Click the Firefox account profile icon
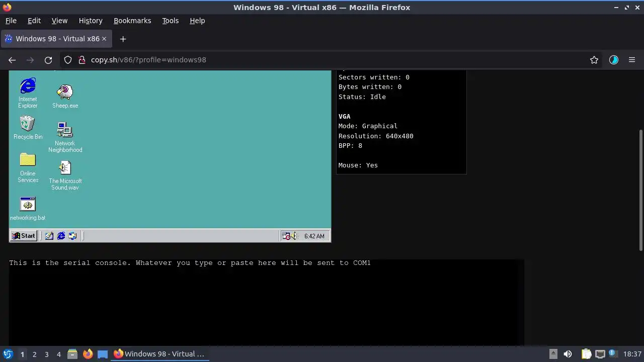 (614, 60)
